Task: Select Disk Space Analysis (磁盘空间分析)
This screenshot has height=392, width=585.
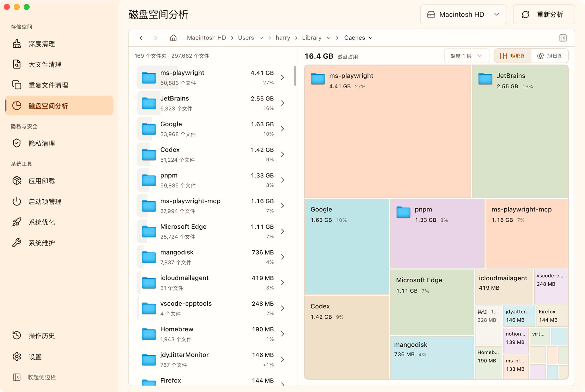Action: pos(59,106)
